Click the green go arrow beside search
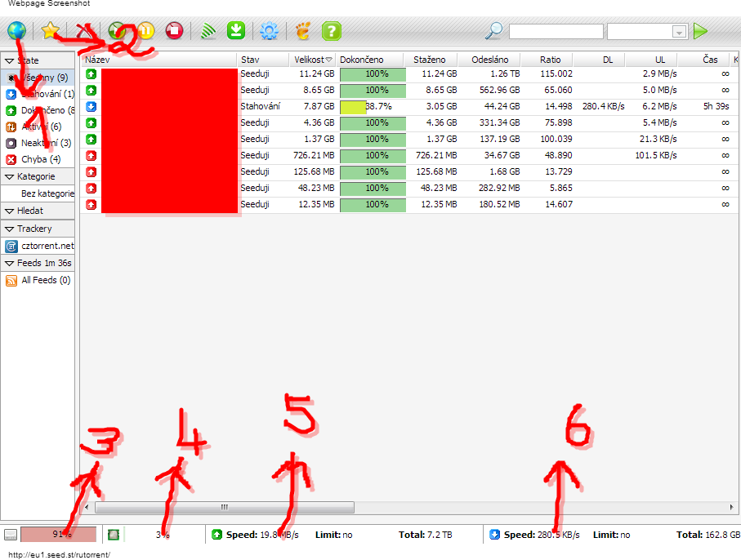Screen dimensions: 741x560 pyautogui.click(x=700, y=31)
